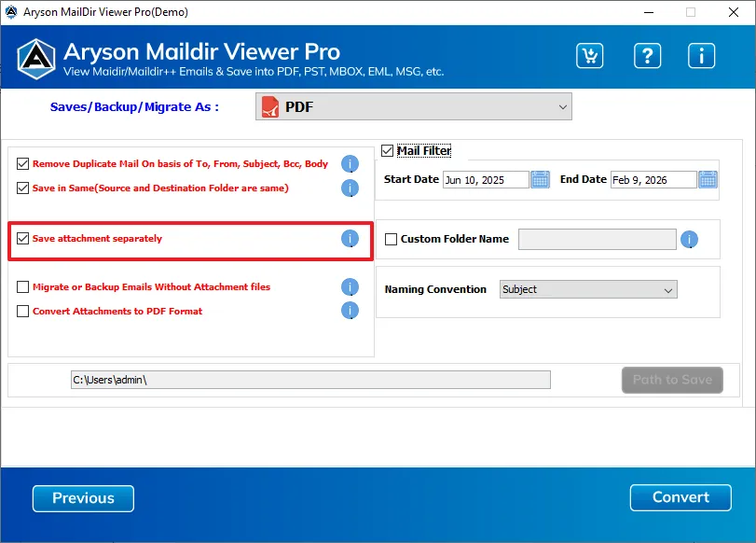This screenshot has height=543, width=756.
Task: Click the Start Date field Jun 10, 2025
Action: pyautogui.click(x=486, y=180)
